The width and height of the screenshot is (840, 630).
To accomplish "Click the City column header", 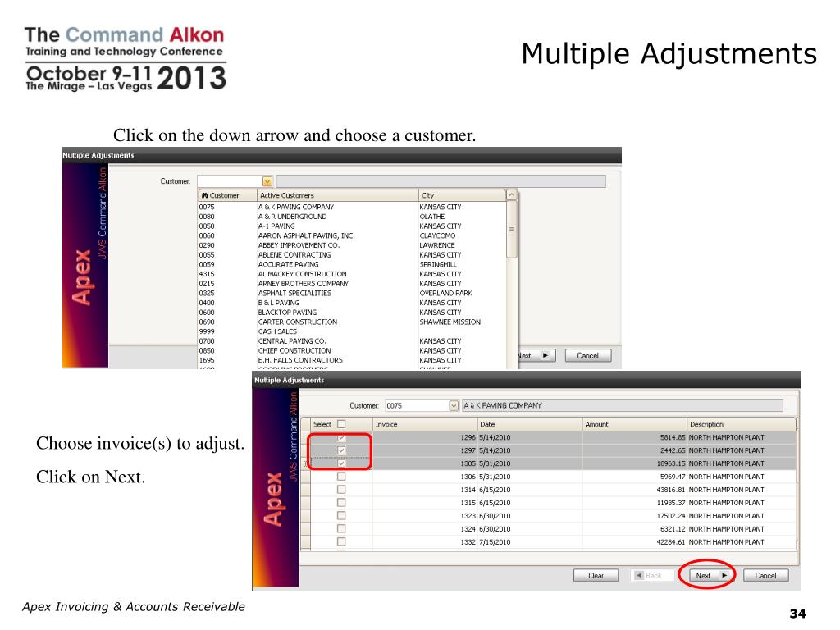I will (462, 195).
